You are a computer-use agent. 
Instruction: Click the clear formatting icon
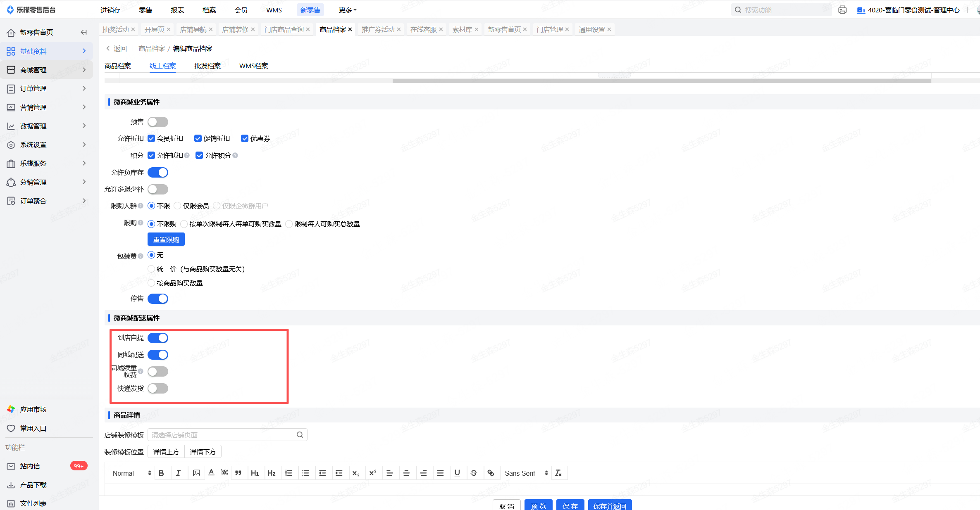pos(558,473)
